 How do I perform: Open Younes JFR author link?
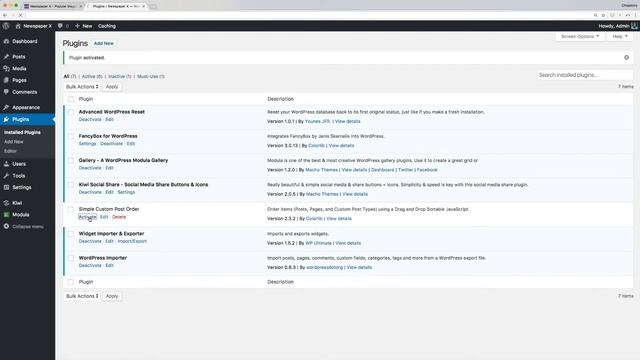pyautogui.click(x=318, y=121)
